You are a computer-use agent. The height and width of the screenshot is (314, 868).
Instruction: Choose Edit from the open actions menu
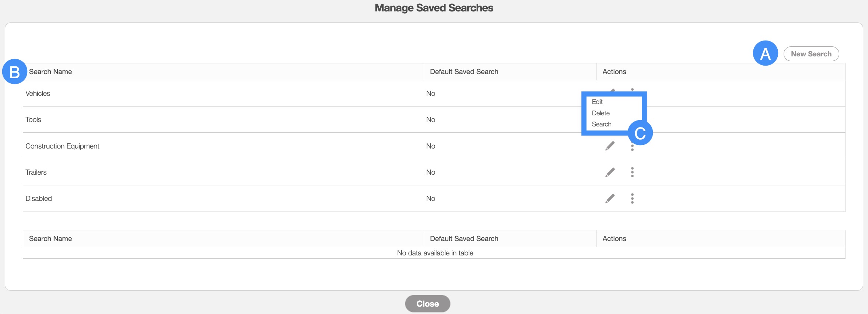[597, 102]
